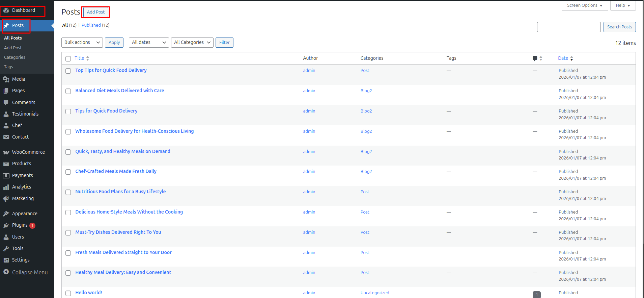644x298 pixels.
Task: Click the Contact envelope icon
Action: pyautogui.click(x=6, y=137)
